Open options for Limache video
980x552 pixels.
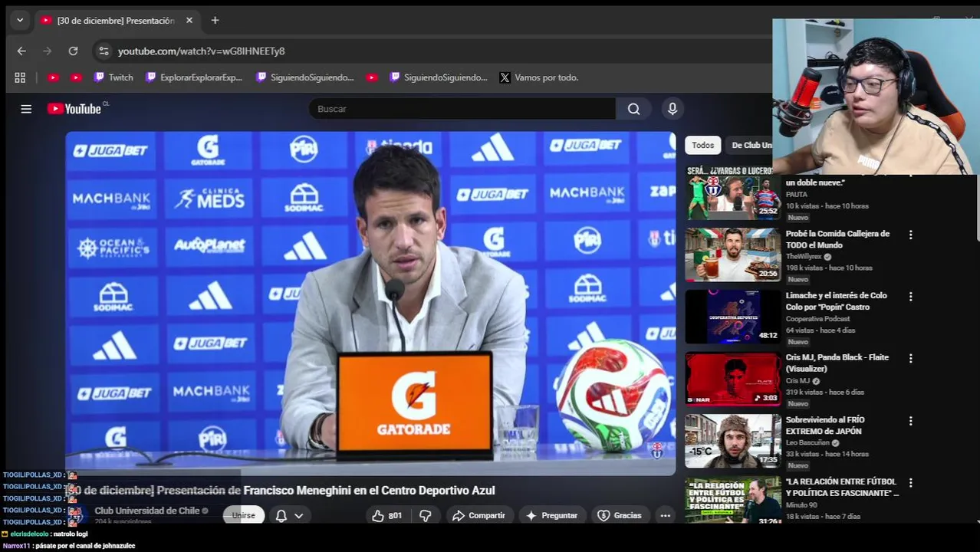(910, 297)
